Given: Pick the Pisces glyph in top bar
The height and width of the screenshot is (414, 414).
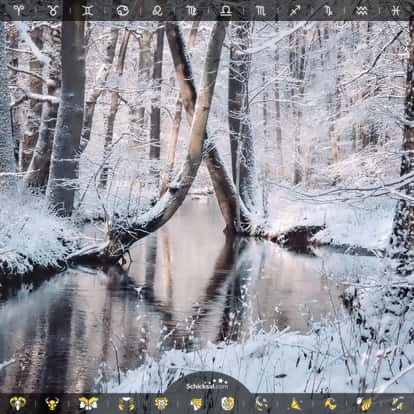Looking at the screenshot, I should [x=396, y=11].
